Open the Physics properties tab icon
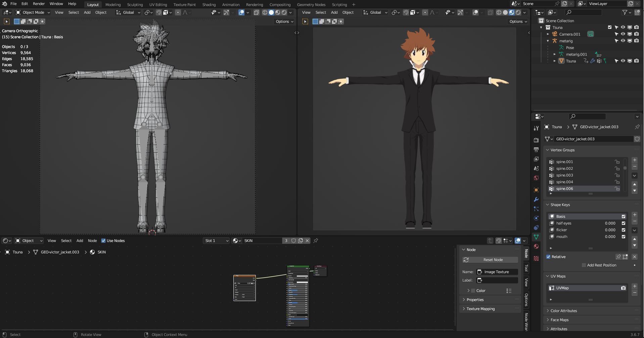644x338 pixels. [536, 218]
